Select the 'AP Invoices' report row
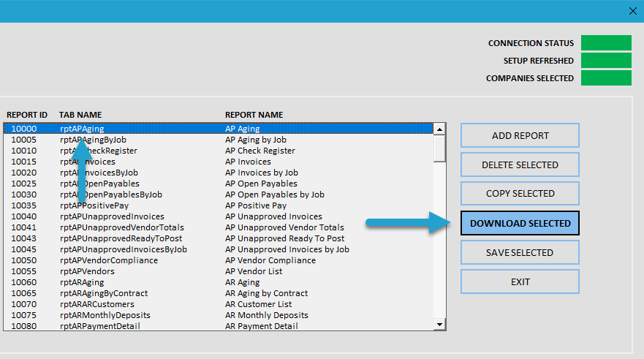644x359 pixels. (x=219, y=162)
